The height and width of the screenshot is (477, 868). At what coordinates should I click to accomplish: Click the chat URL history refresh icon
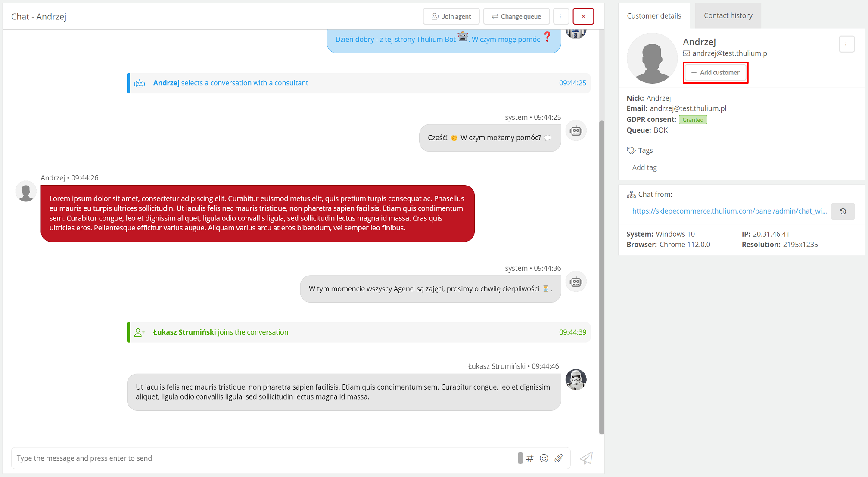pyautogui.click(x=843, y=211)
